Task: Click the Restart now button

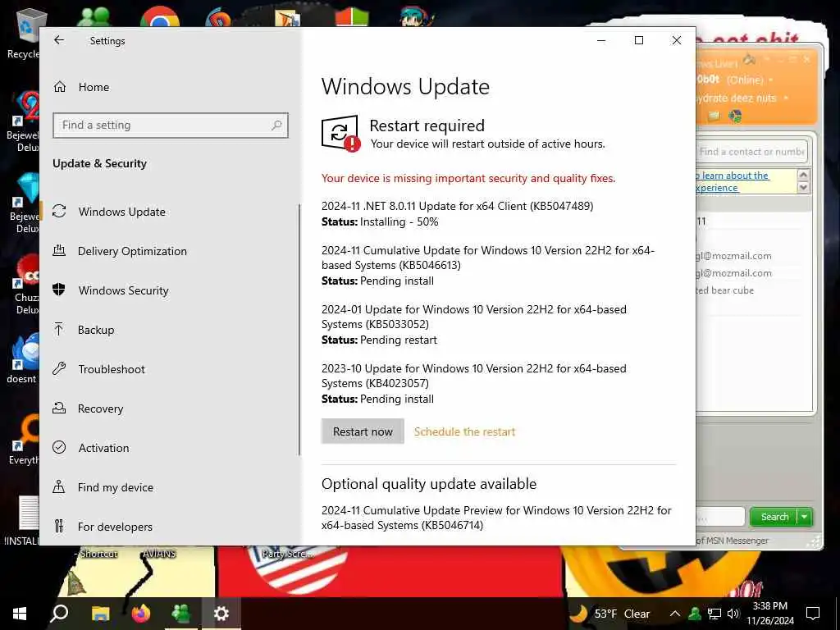Action: click(363, 431)
